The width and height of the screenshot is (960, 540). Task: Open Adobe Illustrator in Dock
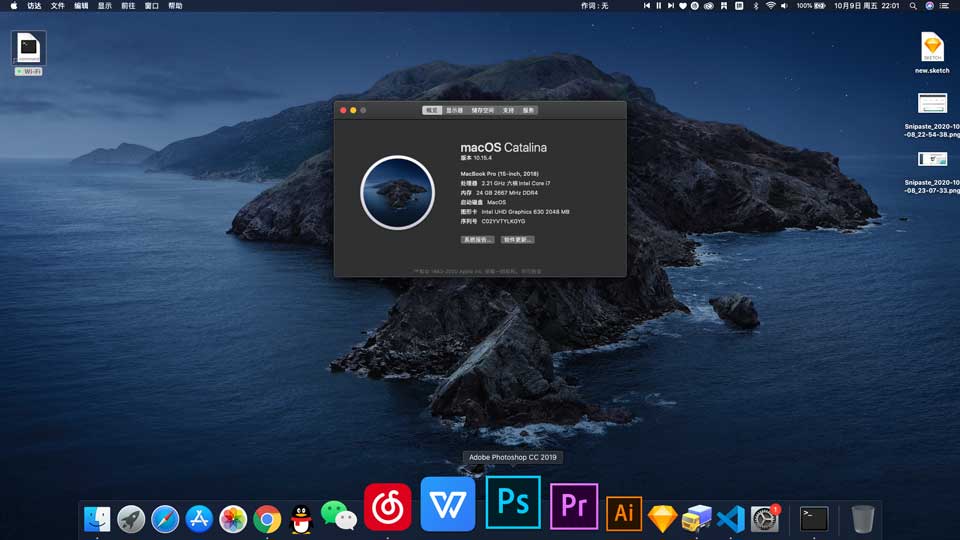[624, 513]
